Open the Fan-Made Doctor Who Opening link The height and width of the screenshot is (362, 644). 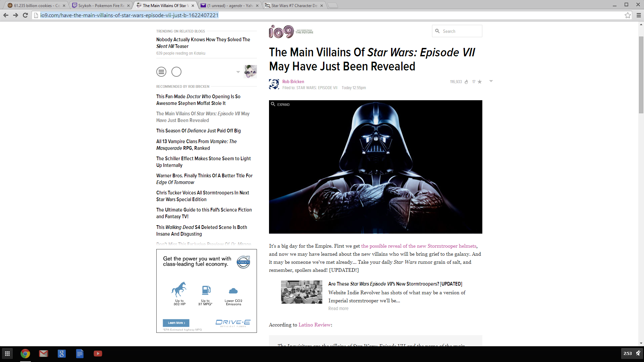point(198,100)
